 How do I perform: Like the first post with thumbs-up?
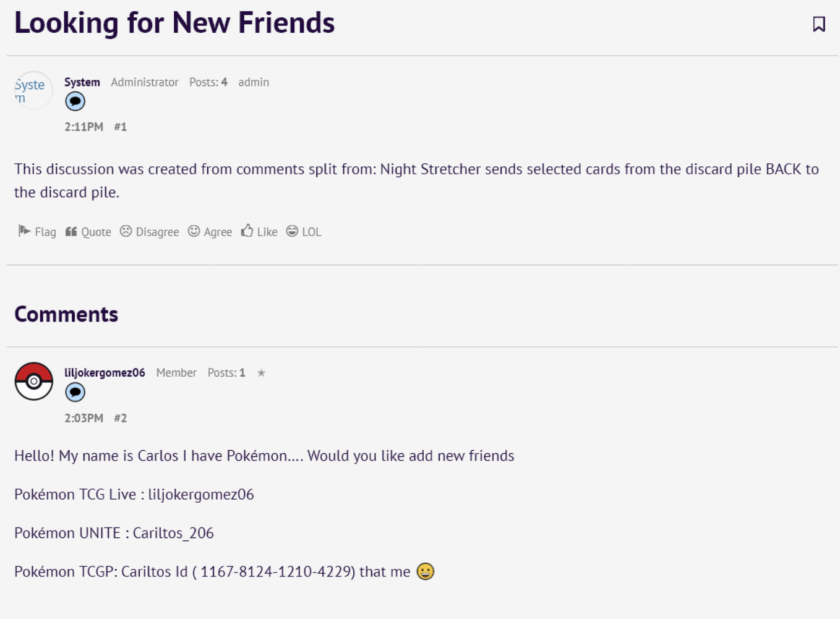[x=259, y=231]
